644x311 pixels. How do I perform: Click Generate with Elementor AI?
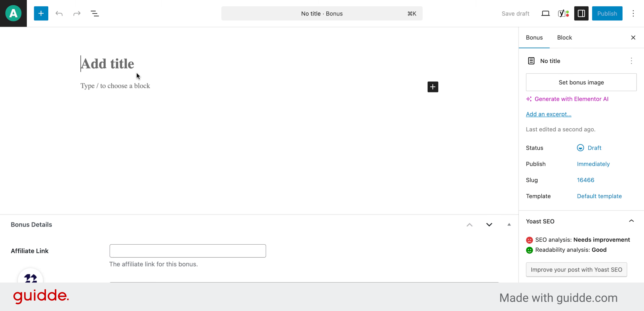(567, 99)
